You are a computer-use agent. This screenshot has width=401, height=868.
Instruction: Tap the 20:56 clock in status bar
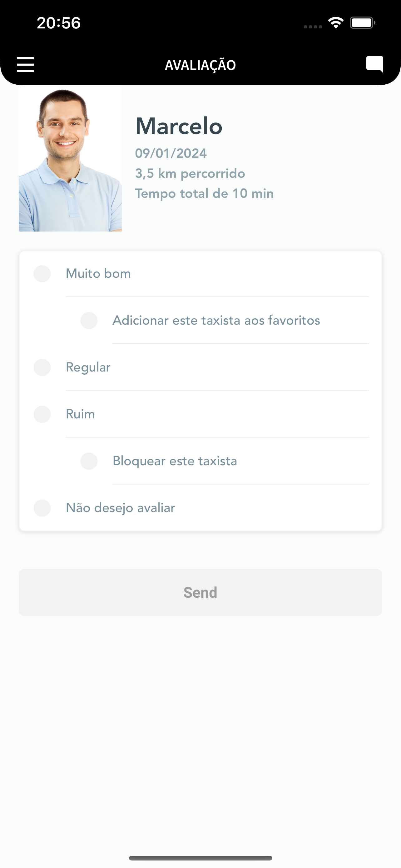(x=59, y=23)
